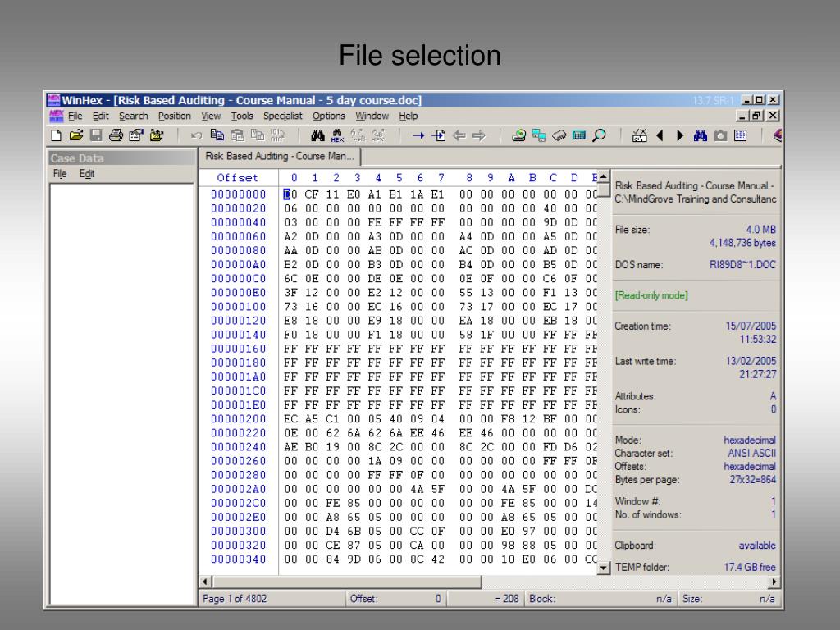
Task: Click the data table grid icon
Action: [x=741, y=135]
